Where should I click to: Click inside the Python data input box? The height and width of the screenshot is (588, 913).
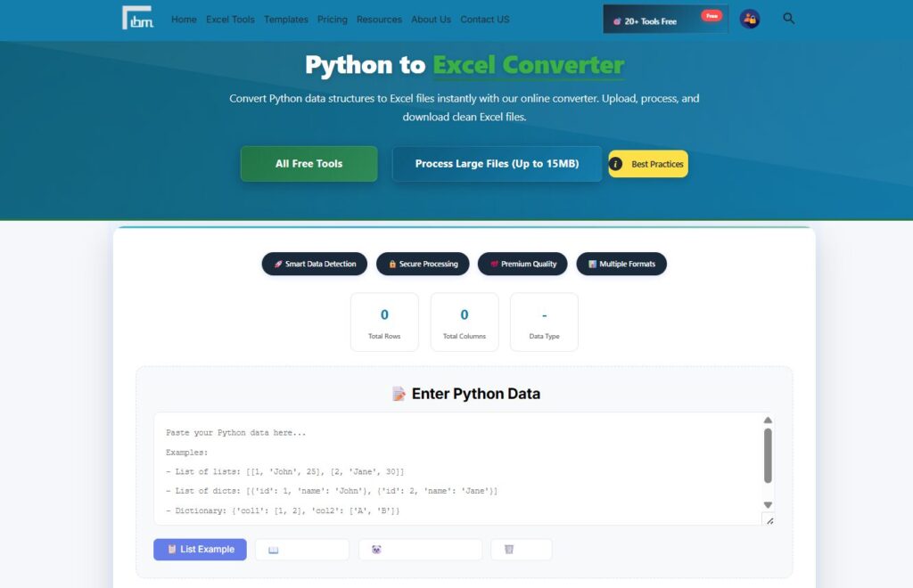coord(446,463)
